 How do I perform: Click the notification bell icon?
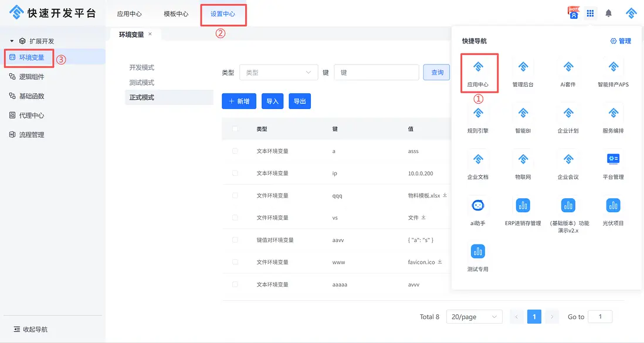tap(609, 13)
